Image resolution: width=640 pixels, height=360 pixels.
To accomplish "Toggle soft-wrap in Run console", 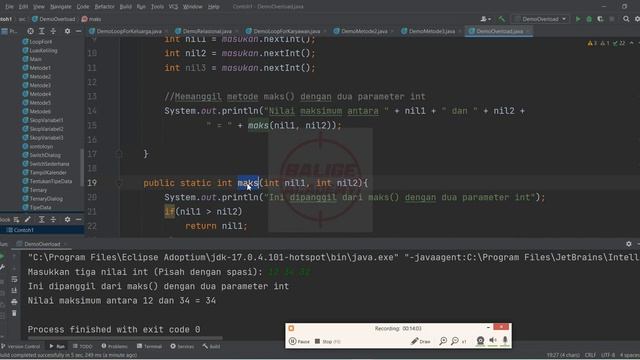I will 14,279.
